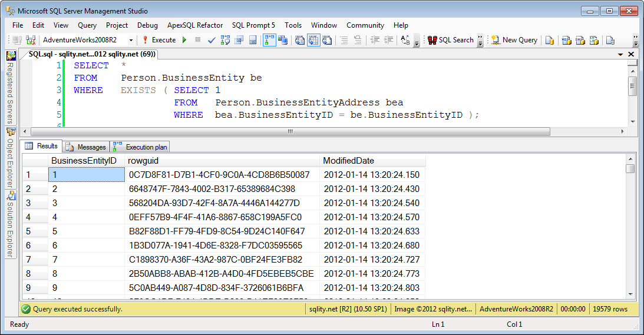Select rowguid cell 6648747F-7843-4002-B317-65389684C398
The width and height of the screenshot is (644, 335).
point(222,189)
